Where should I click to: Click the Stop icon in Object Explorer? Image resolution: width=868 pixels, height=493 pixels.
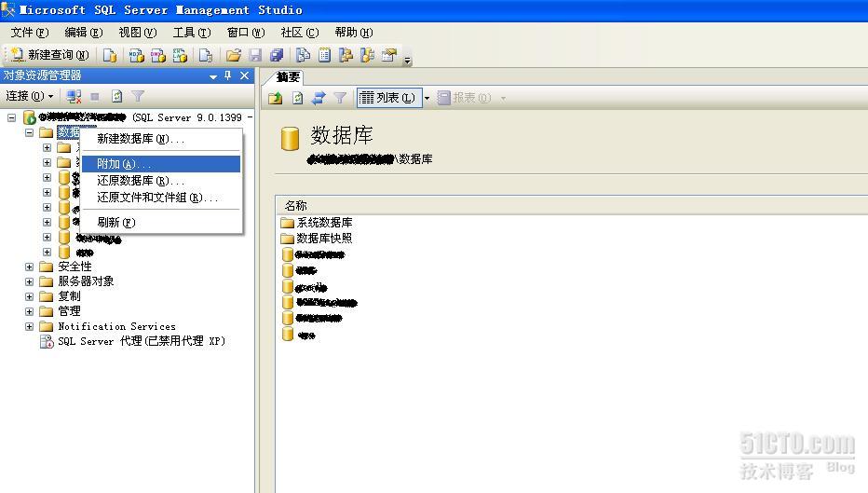click(x=95, y=96)
